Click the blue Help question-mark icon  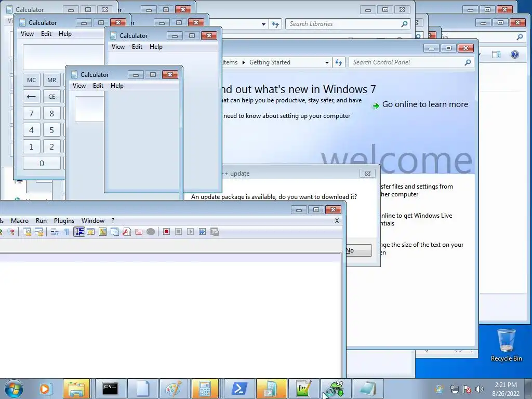(514, 55)
